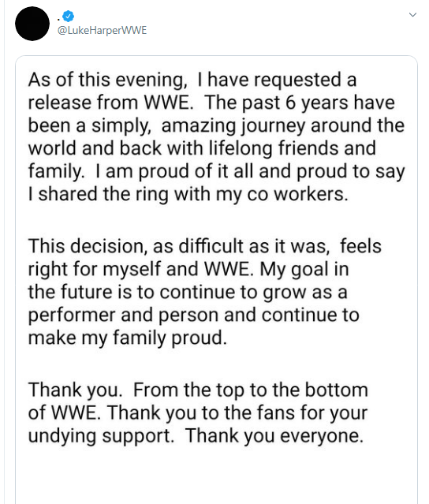429x504 pixels.
Task: Click the line 'been a simply, amazing journey'
Action: tap(216, 125)
